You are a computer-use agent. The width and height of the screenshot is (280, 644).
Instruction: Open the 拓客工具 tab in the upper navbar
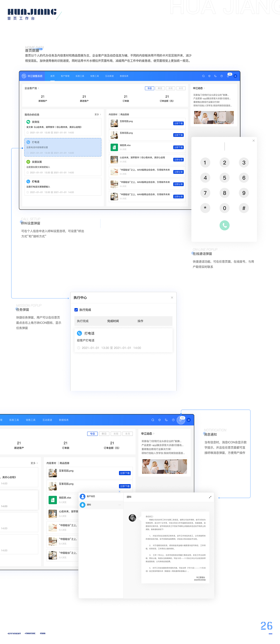click(x=80, y=76)
